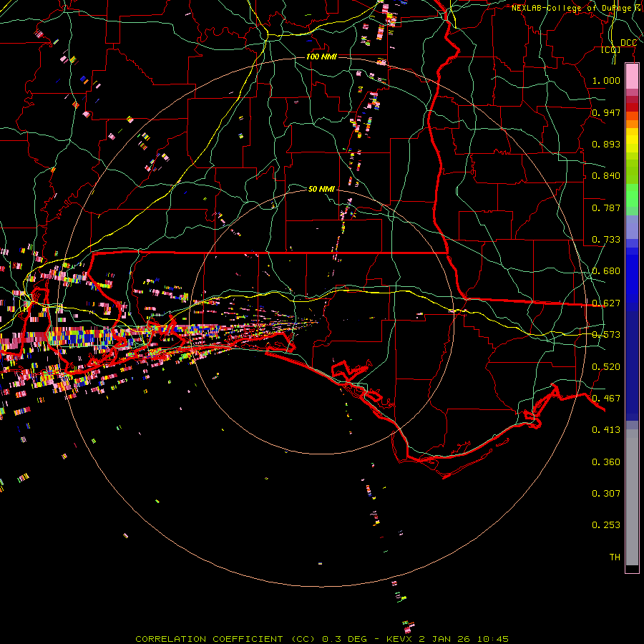Pick the green band on the color bar
The width and height of the screenshot is (644, 644).
632,195
